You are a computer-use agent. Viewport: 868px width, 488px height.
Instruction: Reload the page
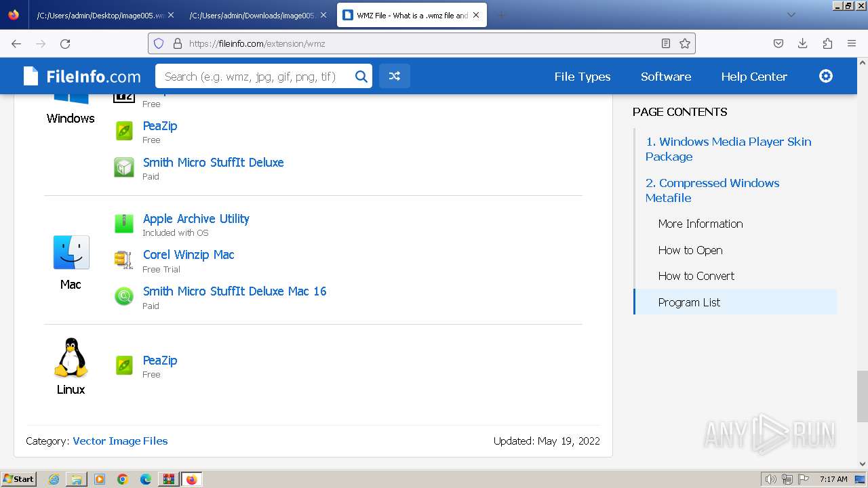coord(65,43)
